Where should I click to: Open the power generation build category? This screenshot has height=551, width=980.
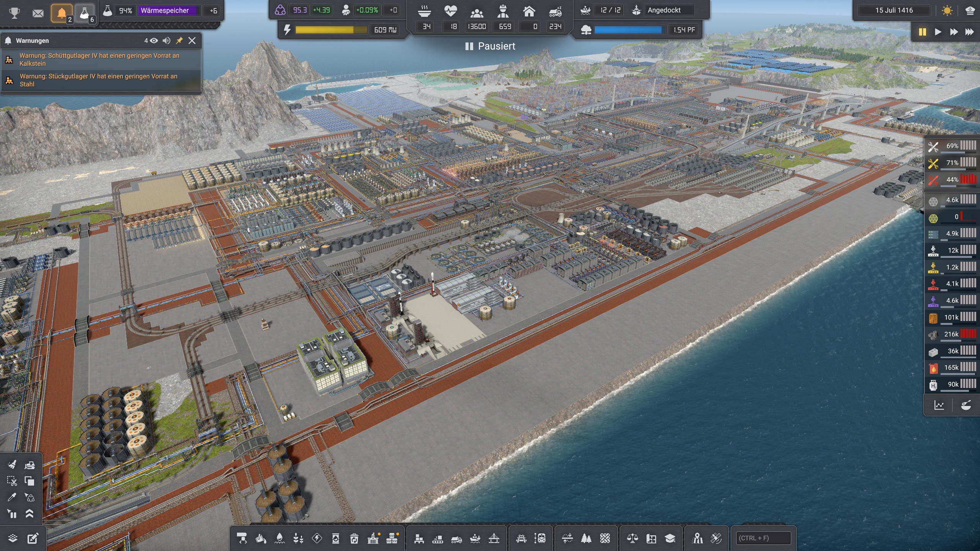tap(317, 539)
